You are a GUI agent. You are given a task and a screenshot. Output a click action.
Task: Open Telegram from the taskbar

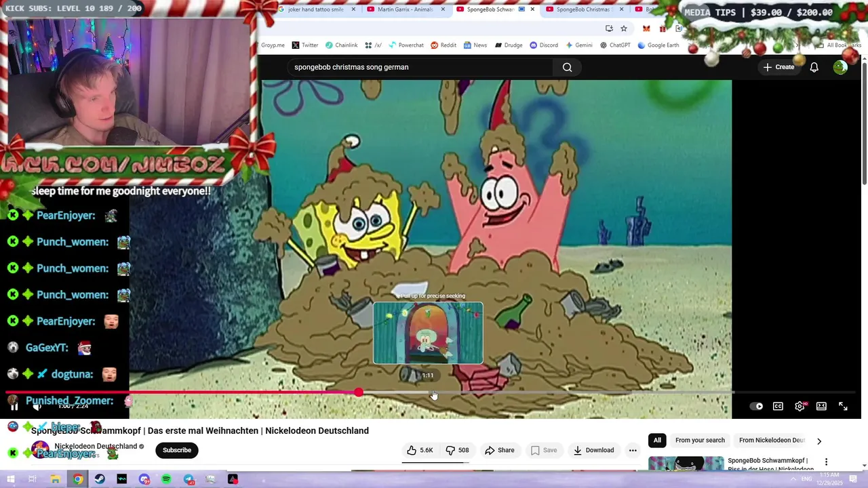189,479
